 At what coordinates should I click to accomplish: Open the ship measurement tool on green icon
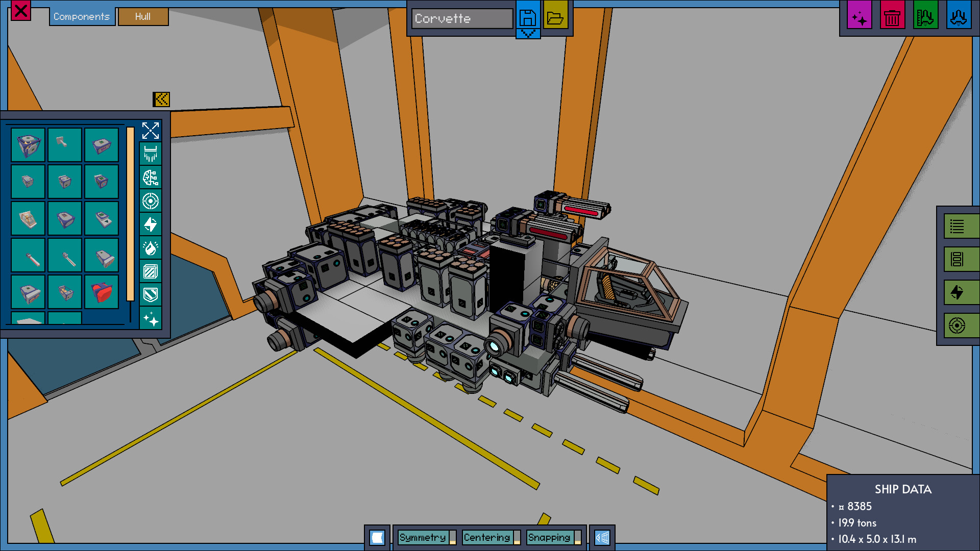click(x=925, y=15)
